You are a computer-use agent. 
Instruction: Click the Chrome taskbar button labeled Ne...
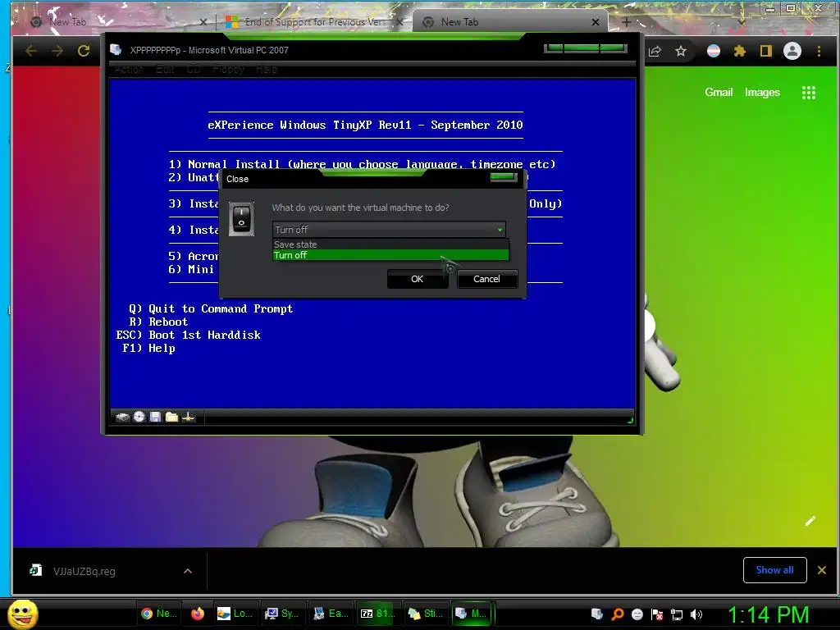159,614
